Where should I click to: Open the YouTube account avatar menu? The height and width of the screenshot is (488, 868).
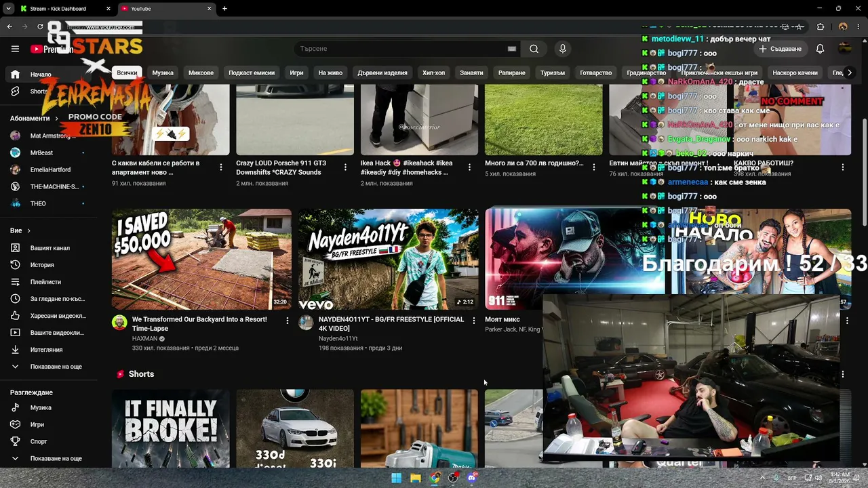pos(844,49)
